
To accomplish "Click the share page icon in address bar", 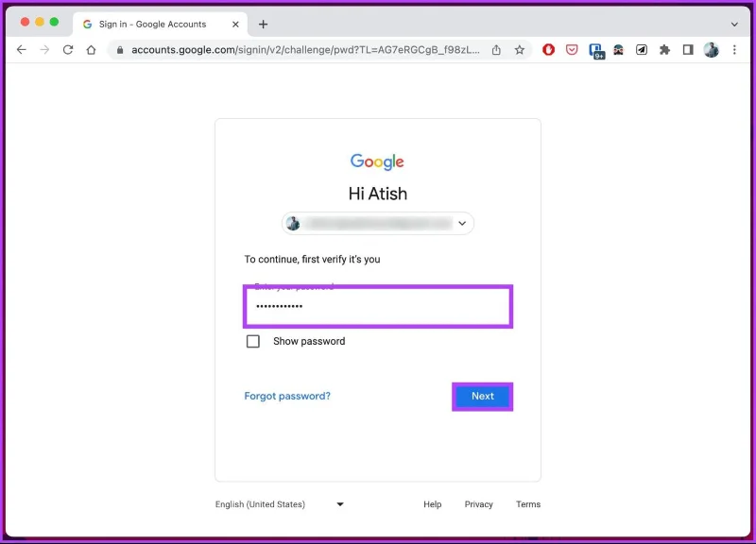I will point(496,50).
